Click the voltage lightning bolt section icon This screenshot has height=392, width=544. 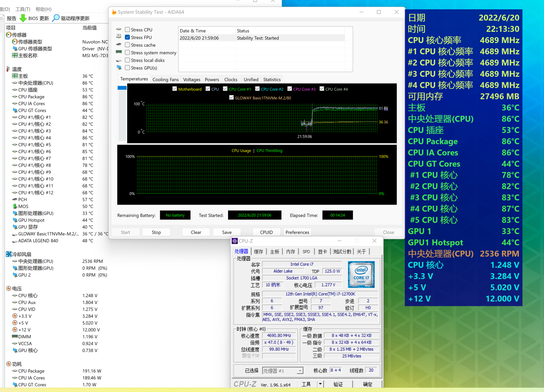pyautogui.click(x=9, y=288)
